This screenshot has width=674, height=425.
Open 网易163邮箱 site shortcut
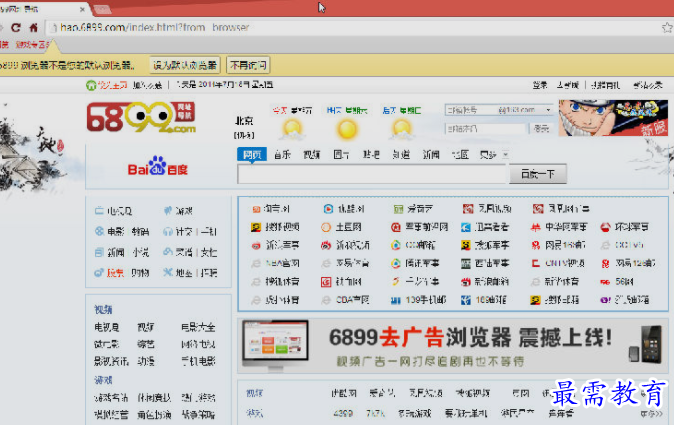558,245
